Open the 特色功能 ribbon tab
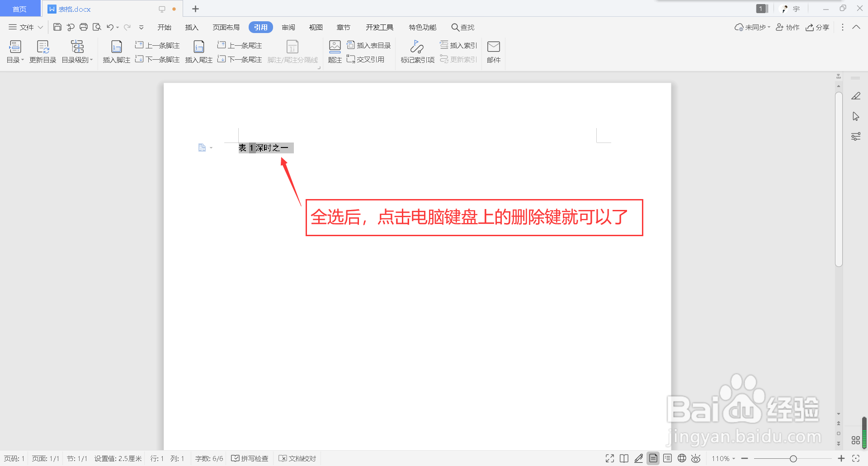Screen dimensions: 868x466 coord(423,27)
